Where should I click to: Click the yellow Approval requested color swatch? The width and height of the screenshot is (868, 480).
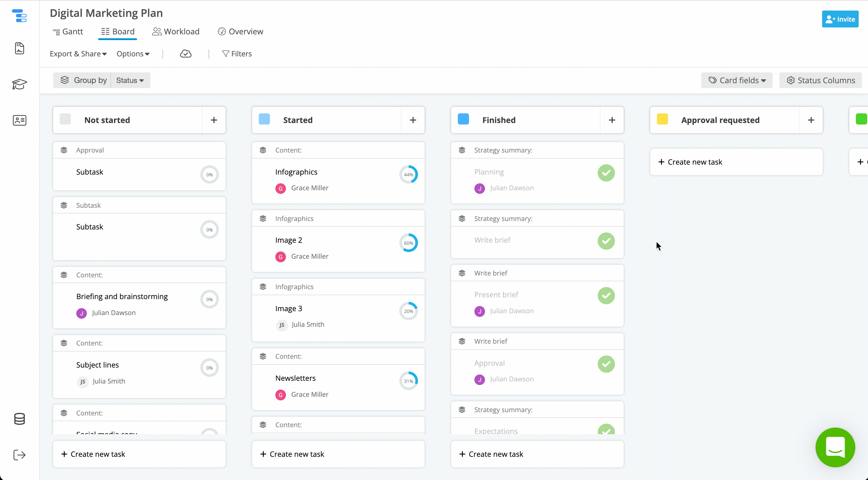pyautogui.click(x=662, y=119)
